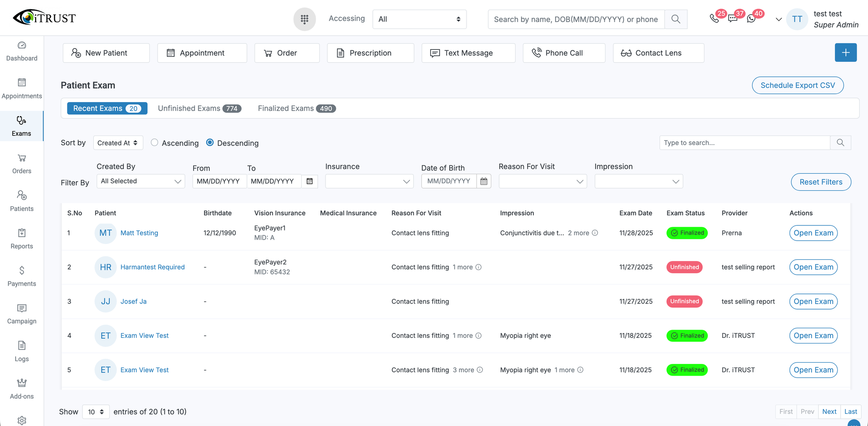Show info for Matt Testing's extra impressions
The image size is (868, 426).
tap(595, 233)
